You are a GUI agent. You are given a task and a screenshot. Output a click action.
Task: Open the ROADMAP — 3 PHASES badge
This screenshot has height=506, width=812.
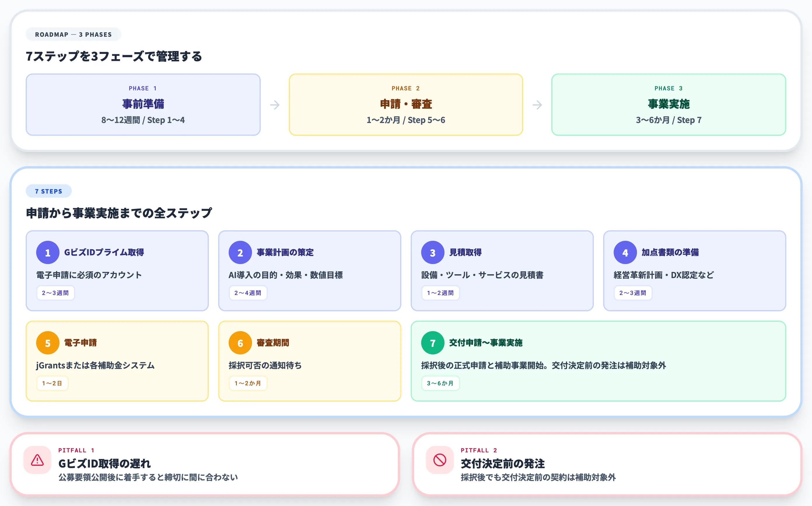73,34
